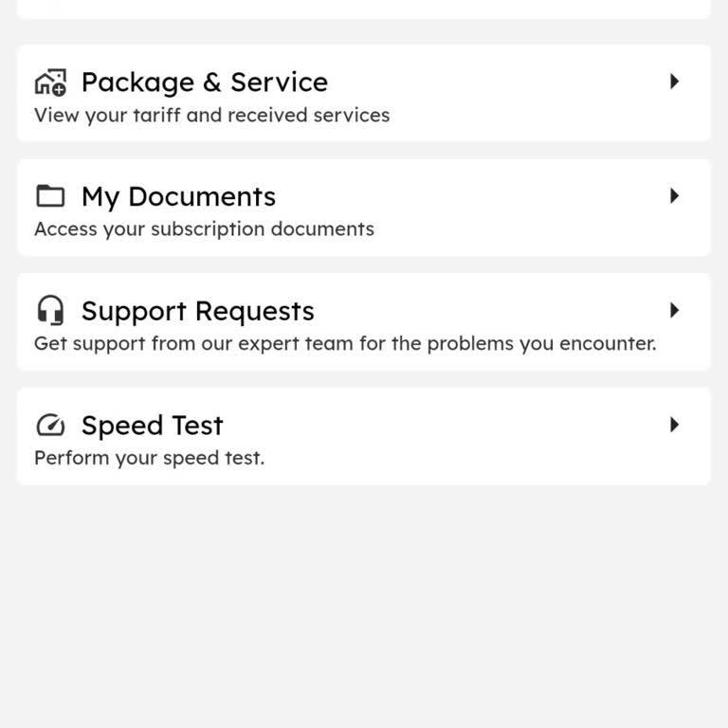Expand the My Documents arrow

(x=674, y=196)
